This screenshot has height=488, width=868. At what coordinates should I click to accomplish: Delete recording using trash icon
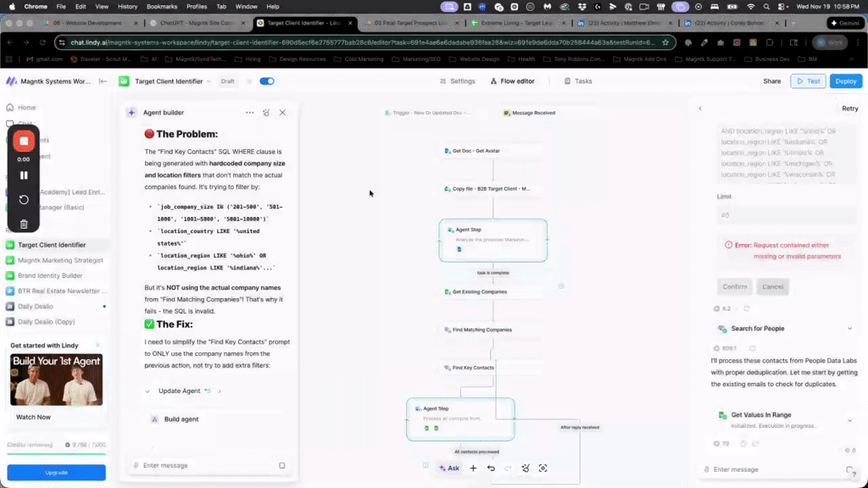(x=24, y=224)
